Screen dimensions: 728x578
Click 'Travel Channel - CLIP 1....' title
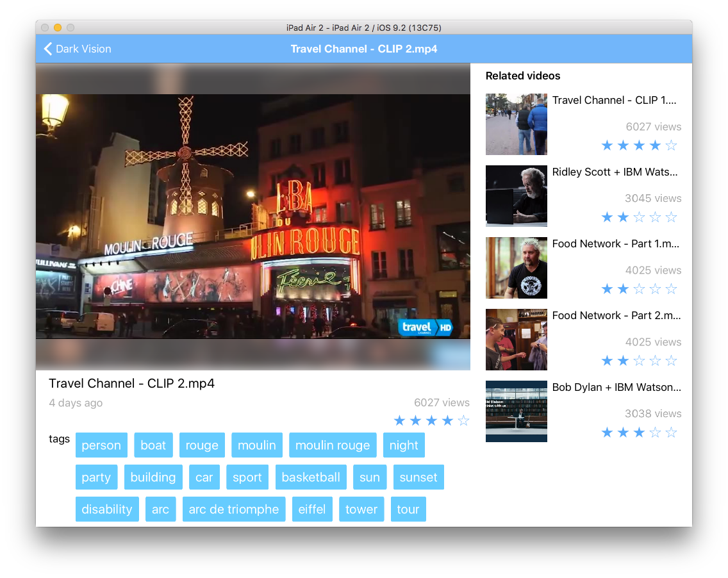(x=614, y=100)
